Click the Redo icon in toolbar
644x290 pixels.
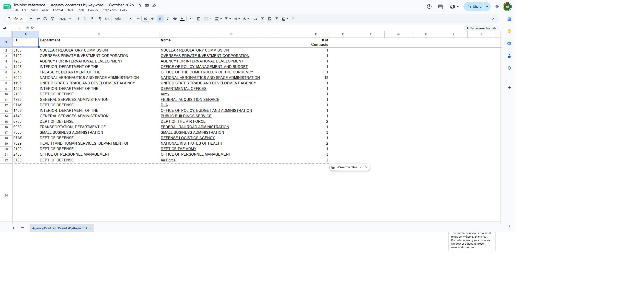point(38,19)
